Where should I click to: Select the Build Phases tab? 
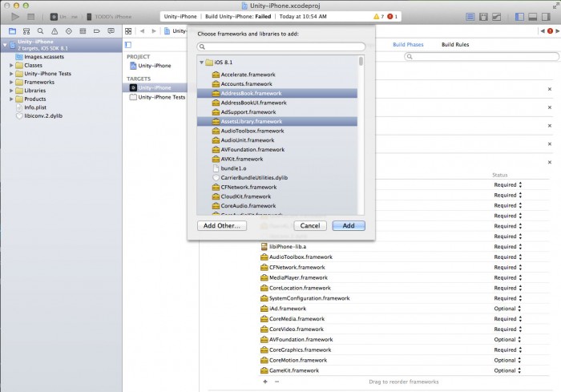pos(410,44)
